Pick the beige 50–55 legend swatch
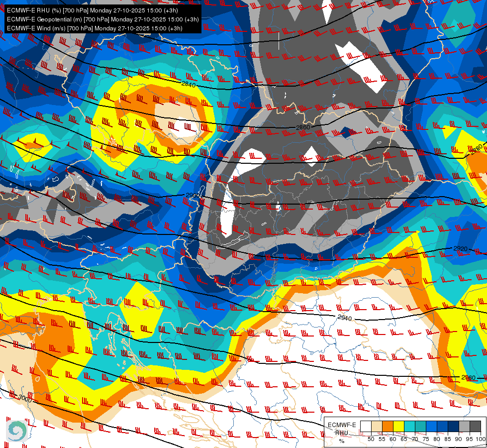 pos(377,426)
